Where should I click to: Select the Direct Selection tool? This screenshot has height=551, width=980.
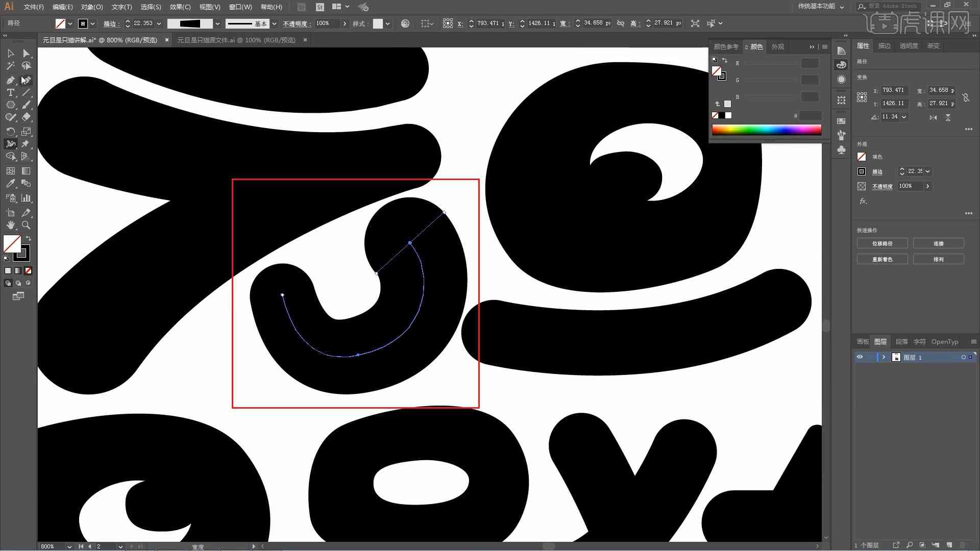[26, 53]
